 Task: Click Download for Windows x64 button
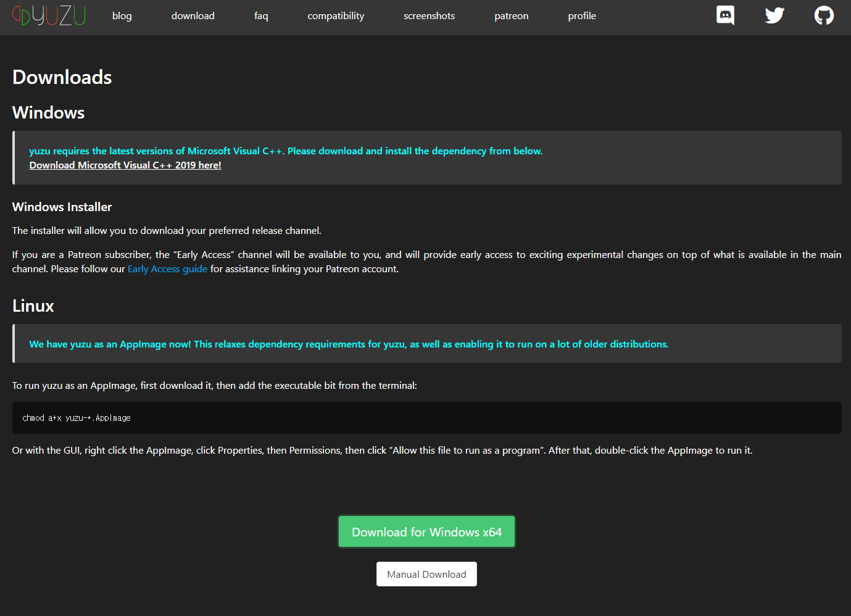426,532
